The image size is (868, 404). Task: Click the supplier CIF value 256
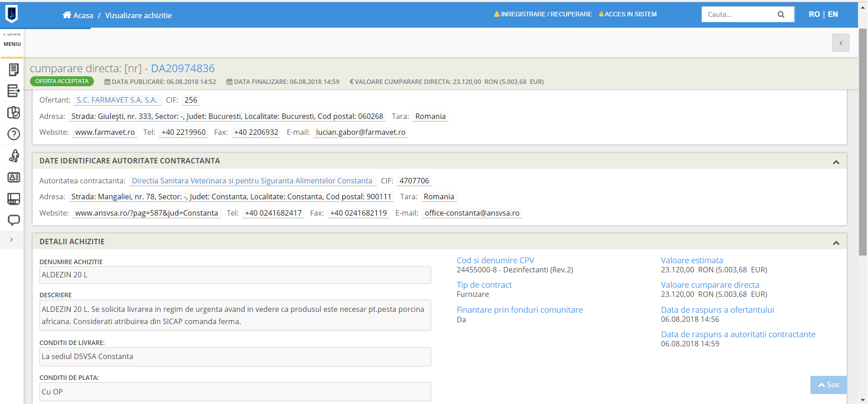point(191,100)
